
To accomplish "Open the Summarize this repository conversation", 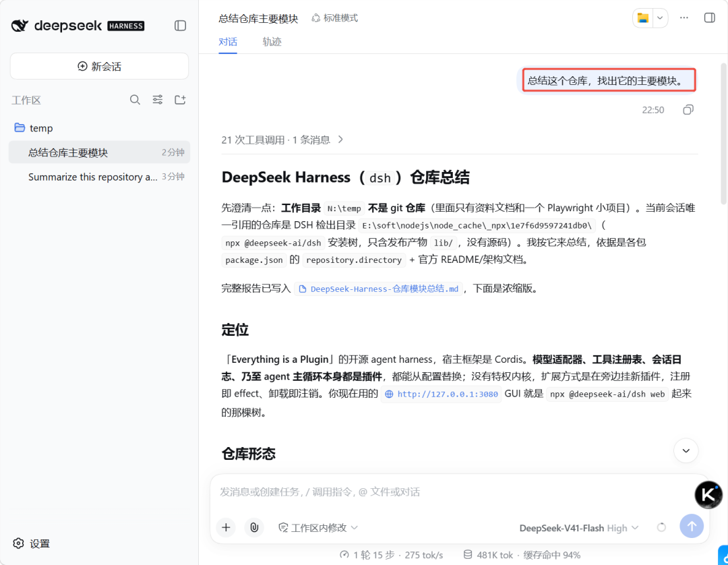I will point(99,177).
